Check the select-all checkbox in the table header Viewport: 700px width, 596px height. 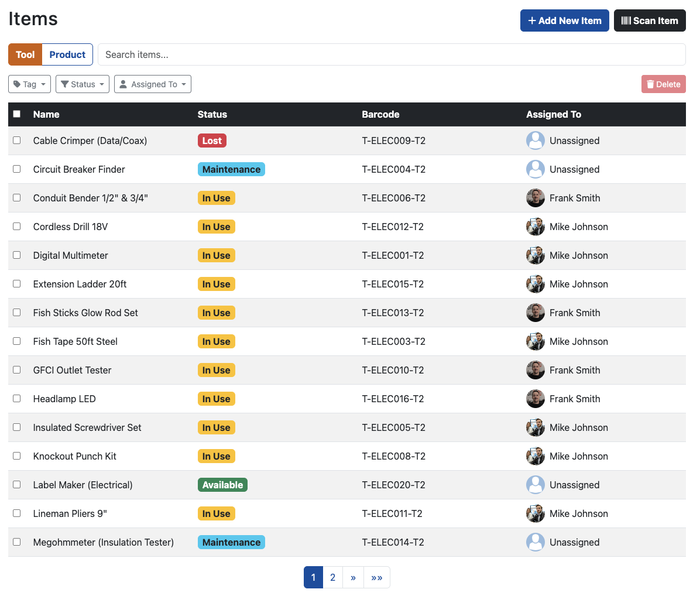17,114
